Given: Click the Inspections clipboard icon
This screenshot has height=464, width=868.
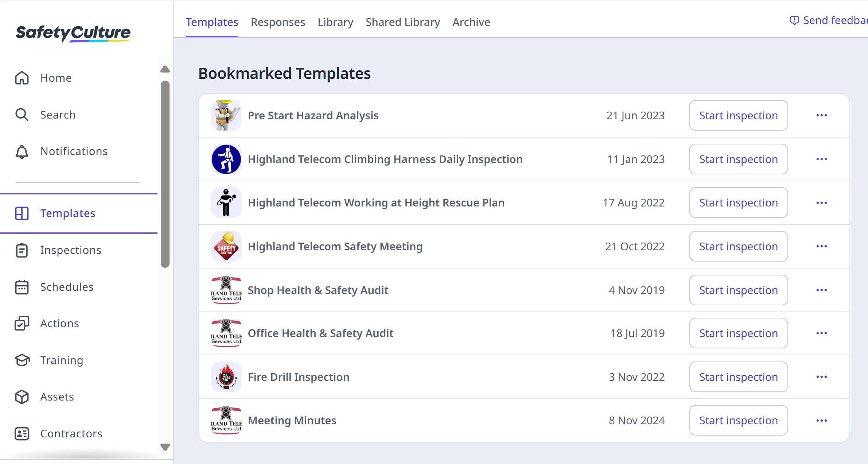Looking at the screenshot, I should pyautogui.click(x=22, y=250).
